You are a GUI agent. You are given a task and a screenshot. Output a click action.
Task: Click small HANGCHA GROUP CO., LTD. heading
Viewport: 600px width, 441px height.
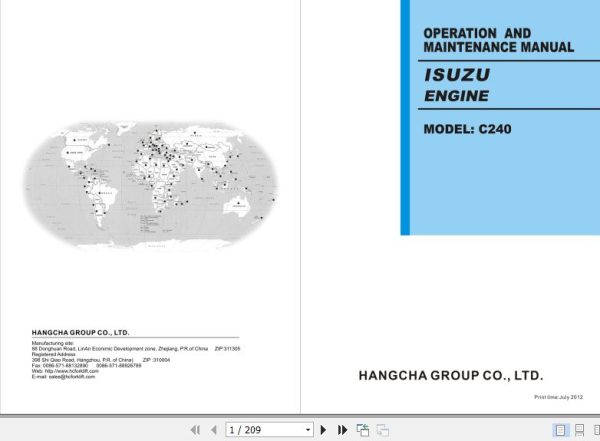pyautogui.click(x=80, y=333)
